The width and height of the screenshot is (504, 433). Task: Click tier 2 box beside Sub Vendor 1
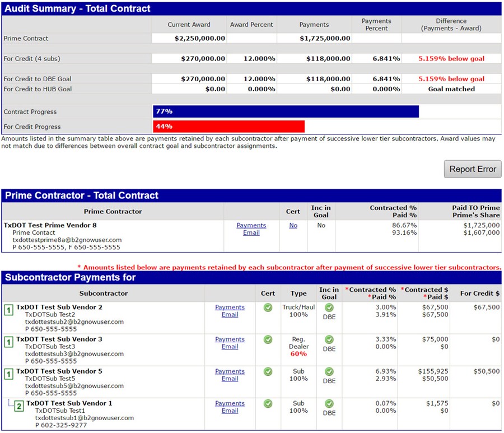pyautogui.click(x=19, y=406)
